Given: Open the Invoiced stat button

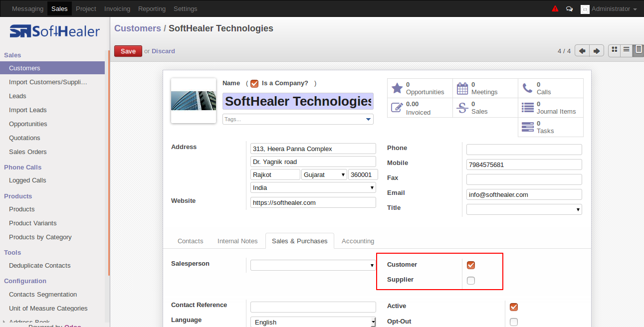Looking at the screenshot, I should coord(420,108).
